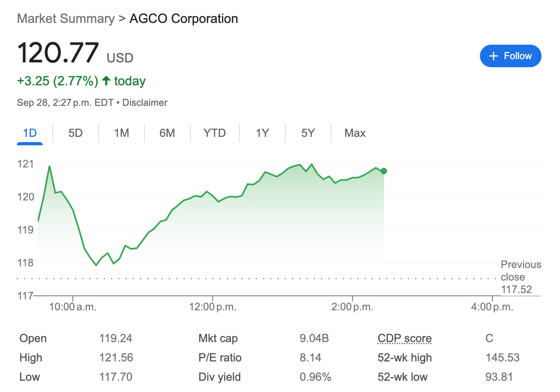
Task: Open the Disclaimer link
Action: (145, 103)
